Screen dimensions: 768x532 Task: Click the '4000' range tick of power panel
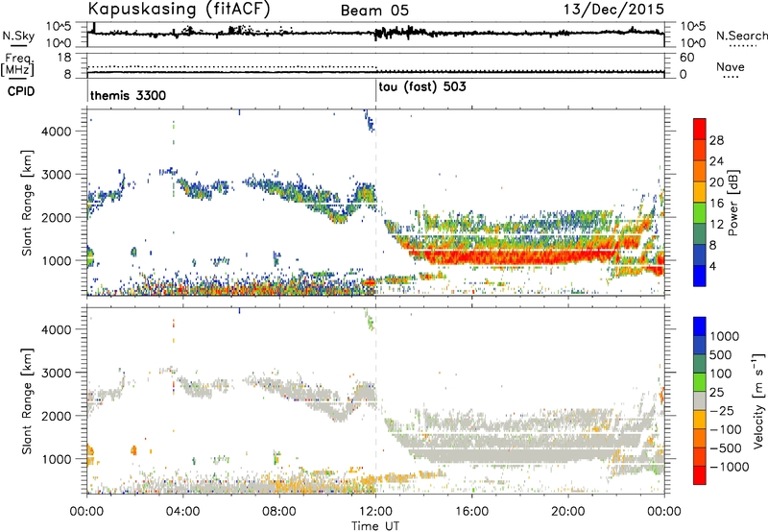57,132
